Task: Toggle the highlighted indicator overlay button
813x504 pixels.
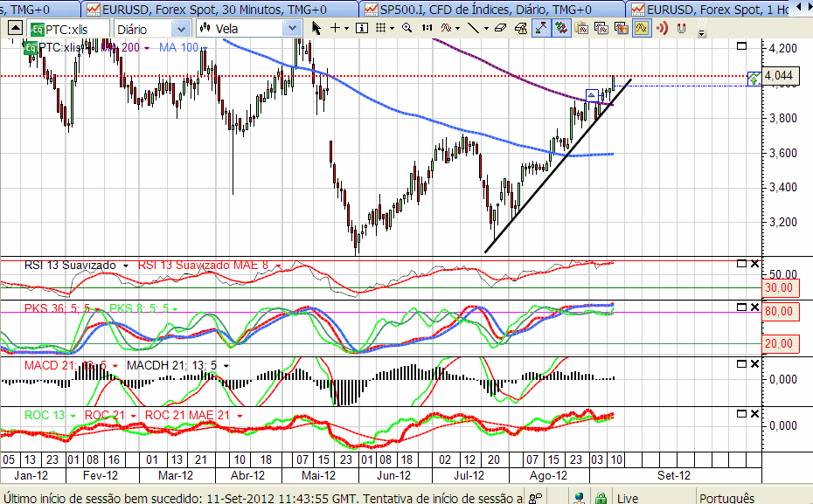Action: [x=642, y=28]
